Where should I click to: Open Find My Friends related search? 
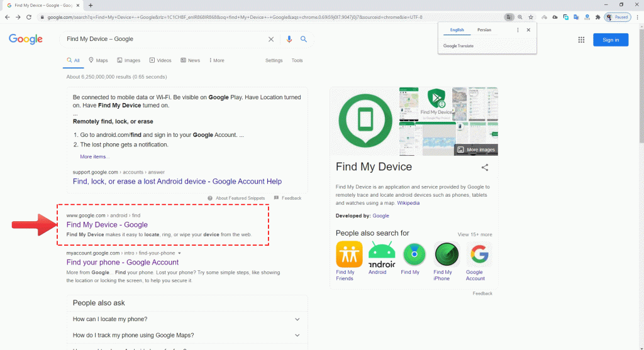click(x=348, y=261)
